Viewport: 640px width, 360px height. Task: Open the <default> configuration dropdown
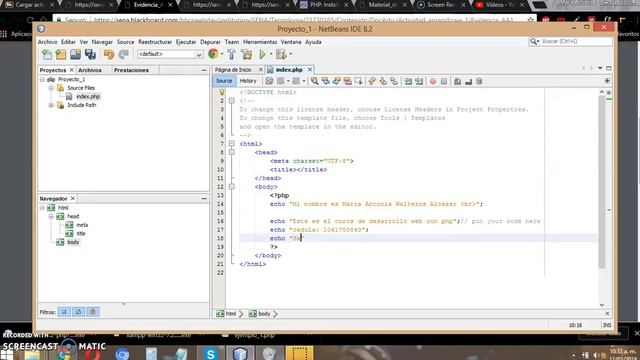pos(170,54)
